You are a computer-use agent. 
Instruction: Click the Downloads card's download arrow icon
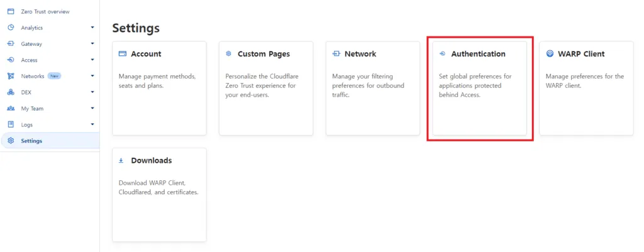(x=121, y=160)
